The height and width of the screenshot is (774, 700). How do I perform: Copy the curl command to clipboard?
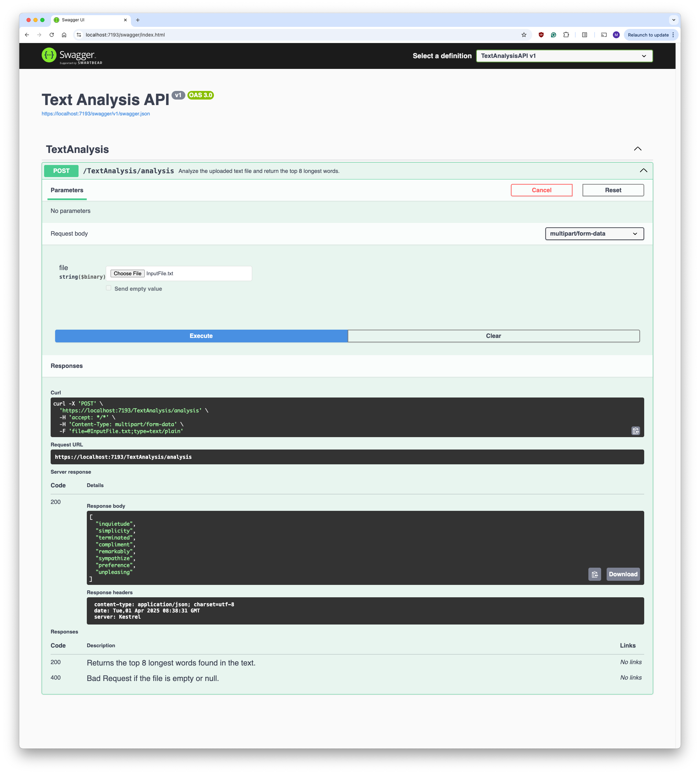(x=636, y=431)
